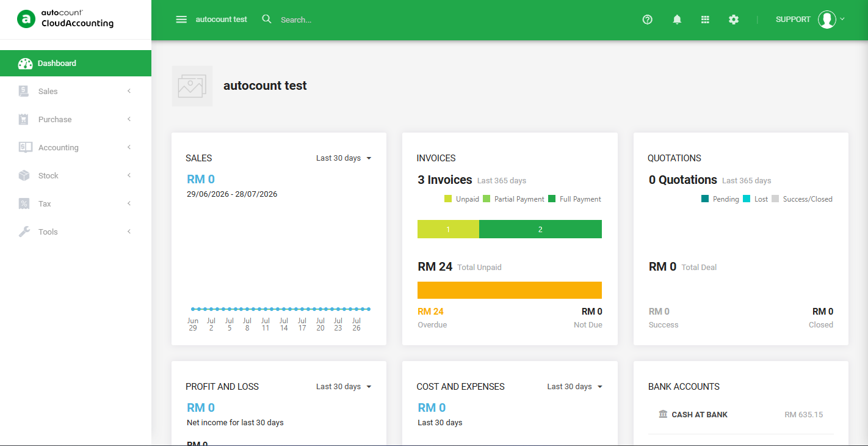
Task: Toggle the Success/Closed legend item
Action: pyautogui.click(x=802, y=199)
